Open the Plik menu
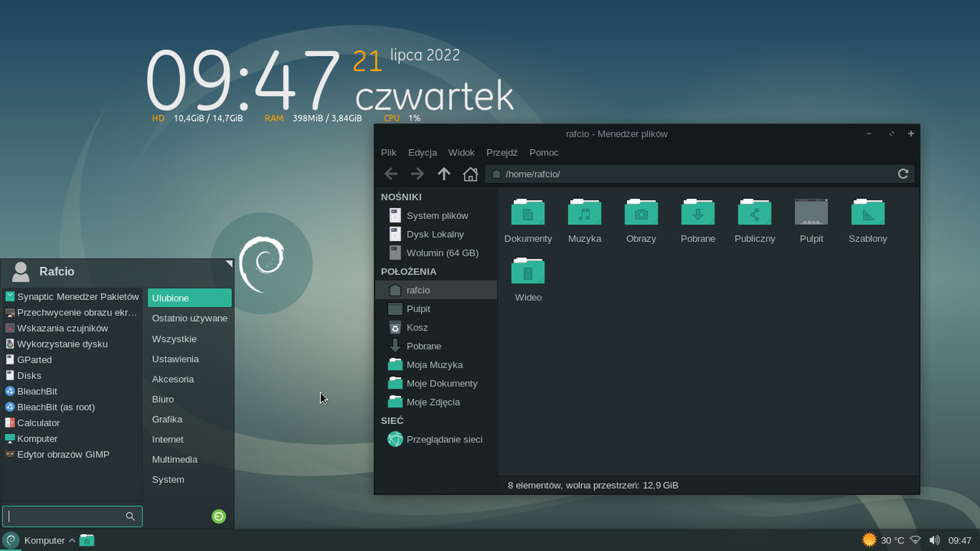This screenshot has width=980, height=551. tap(389, 152)
